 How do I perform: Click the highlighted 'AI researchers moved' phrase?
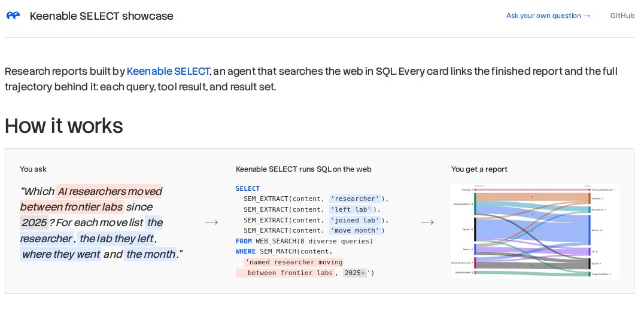pos(109,191)
